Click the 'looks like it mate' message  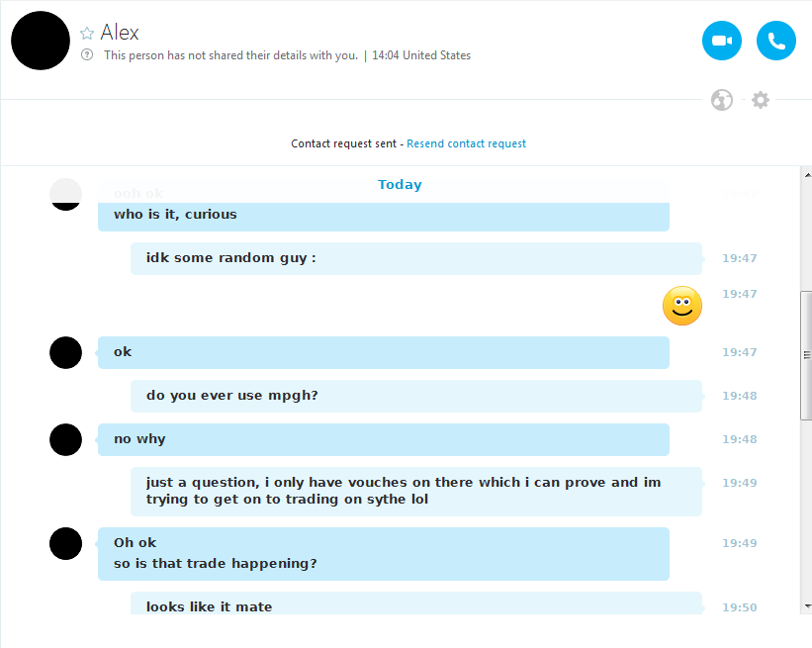209,605
